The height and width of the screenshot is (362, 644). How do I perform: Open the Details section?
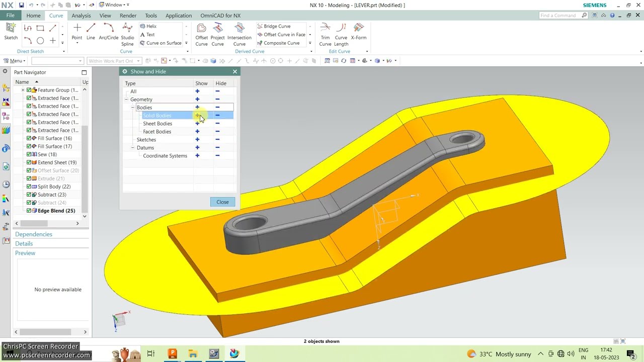click(x=24, y=244)
